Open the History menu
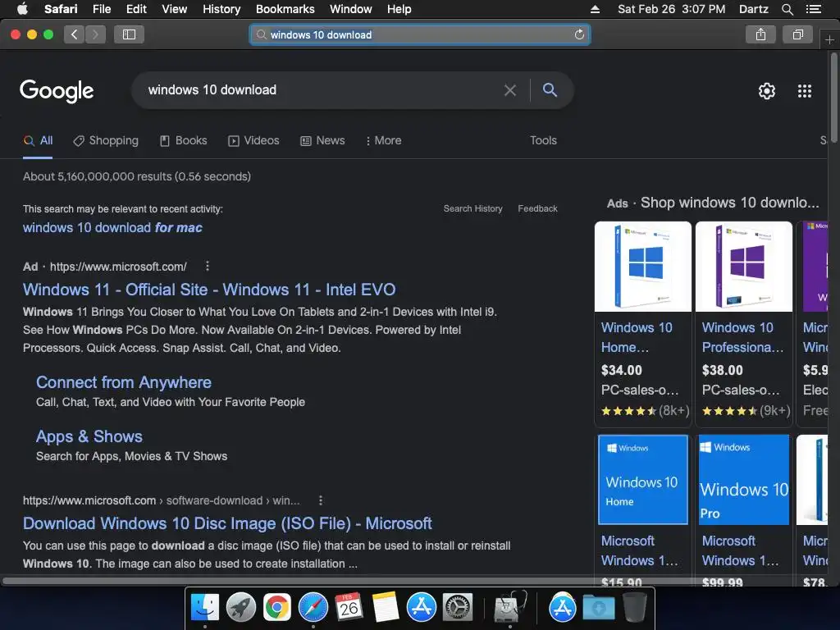The height and width of the screenshot is (630, 840). coord(221,9)
